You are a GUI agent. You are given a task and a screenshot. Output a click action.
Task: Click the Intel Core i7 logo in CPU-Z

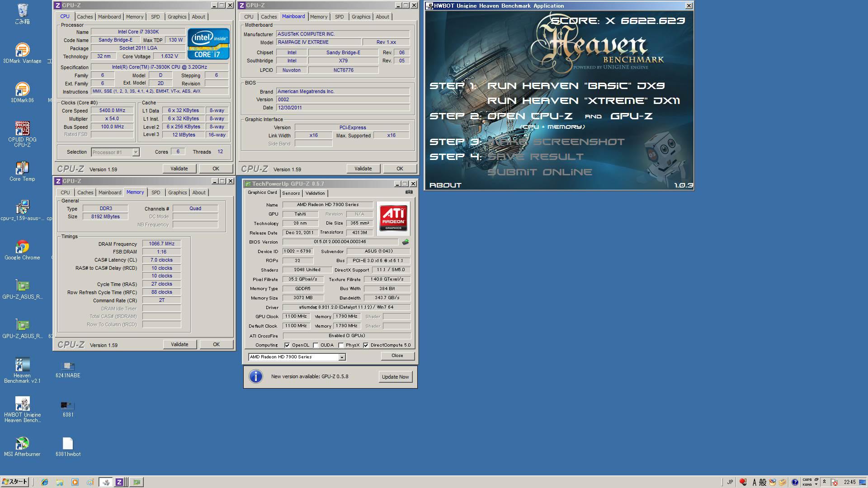coord(208,44)
